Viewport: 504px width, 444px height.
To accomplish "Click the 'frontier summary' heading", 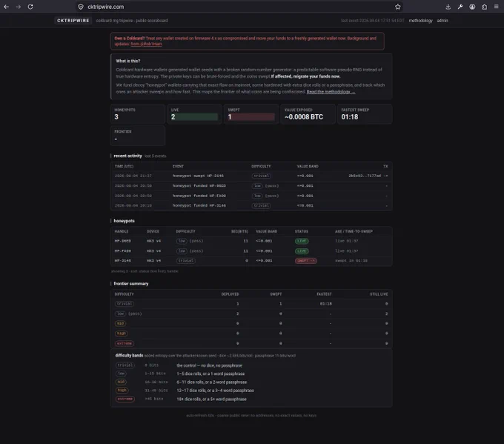I will coord(131,284).
